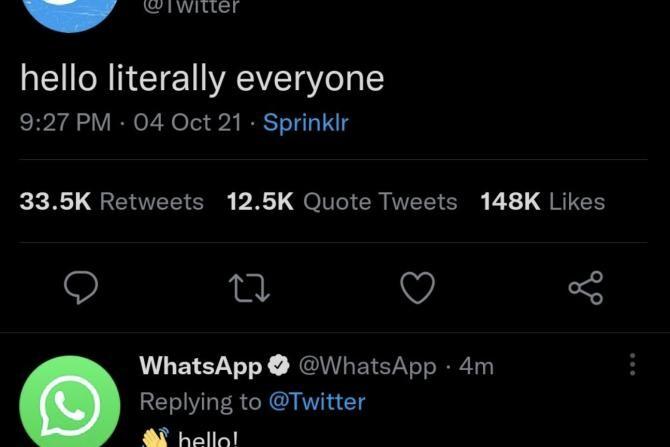
Task: View the 33.5K Retweets list
Action: tap(111, 201)
